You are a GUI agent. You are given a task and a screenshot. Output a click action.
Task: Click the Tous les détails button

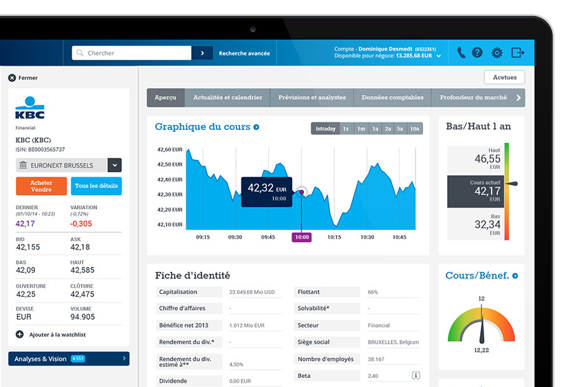coord(96,186)
